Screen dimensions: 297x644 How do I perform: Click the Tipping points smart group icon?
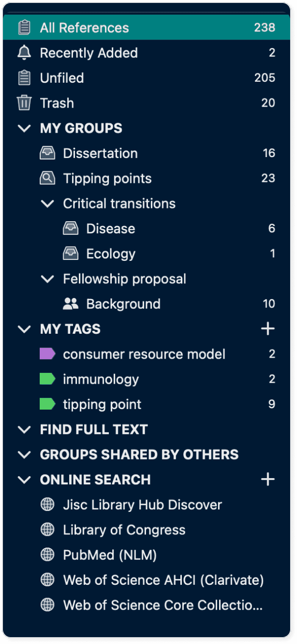click(x=47, y=179)
